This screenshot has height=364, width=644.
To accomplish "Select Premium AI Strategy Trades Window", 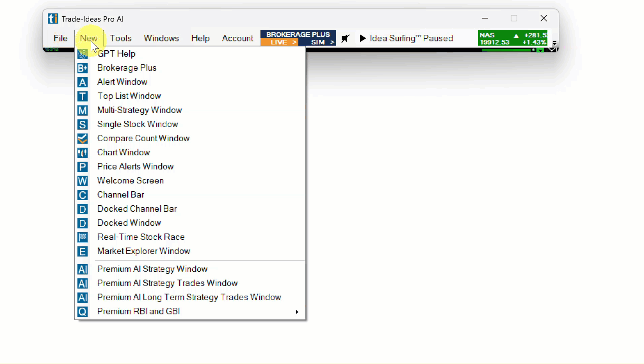I will coord(190,283).
